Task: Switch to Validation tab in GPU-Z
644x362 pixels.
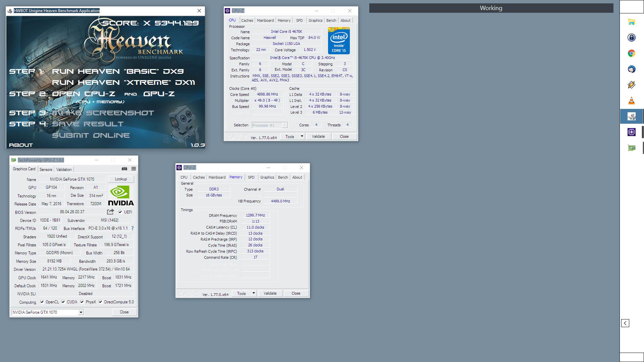Action: point(64,170)
